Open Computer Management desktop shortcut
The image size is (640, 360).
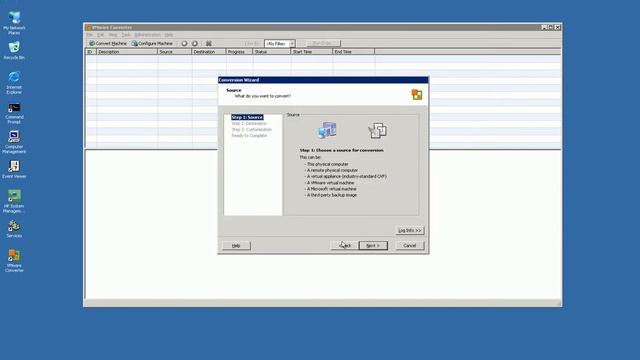(x=14, y=142)
